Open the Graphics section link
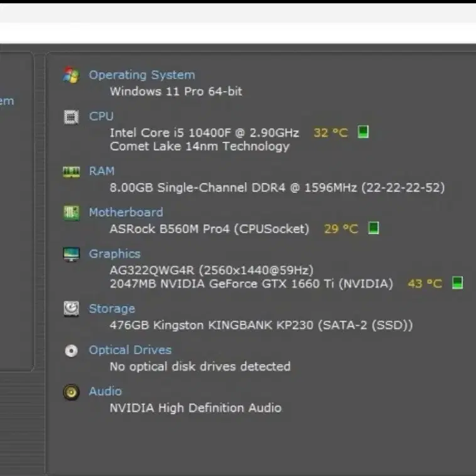 click(114, 254)
